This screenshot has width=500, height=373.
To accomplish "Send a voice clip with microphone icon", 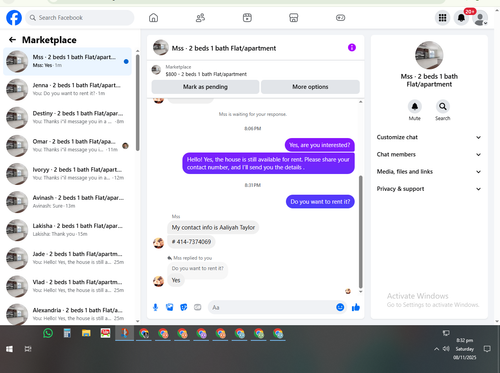I will [155, 307].
